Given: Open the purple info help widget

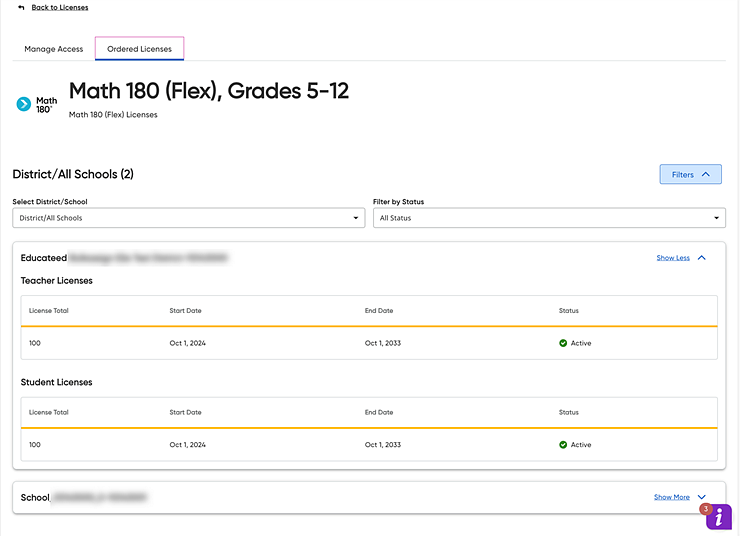Looking at the screenshot, I should coord(719,517).
